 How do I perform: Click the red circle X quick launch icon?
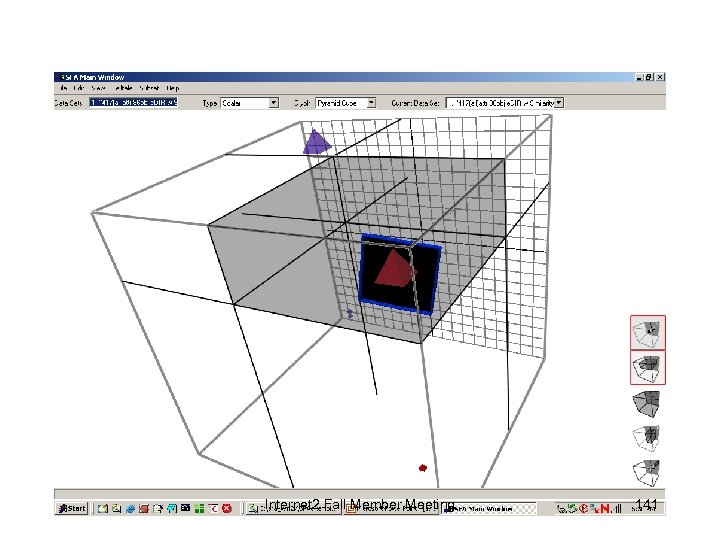(x=227, y=508)
